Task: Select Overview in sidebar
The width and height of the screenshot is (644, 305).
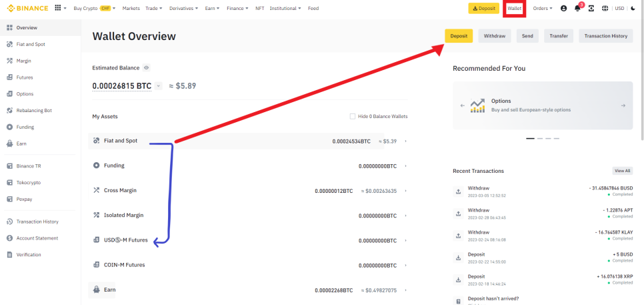Action: [40, 27]
